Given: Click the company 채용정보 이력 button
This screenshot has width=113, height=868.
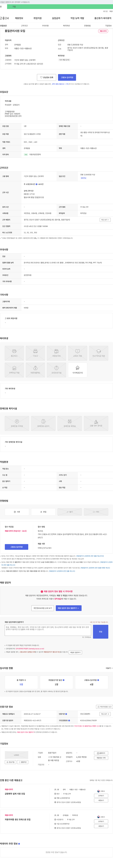Looking at the screenshot, I should [x=101, y=758].
